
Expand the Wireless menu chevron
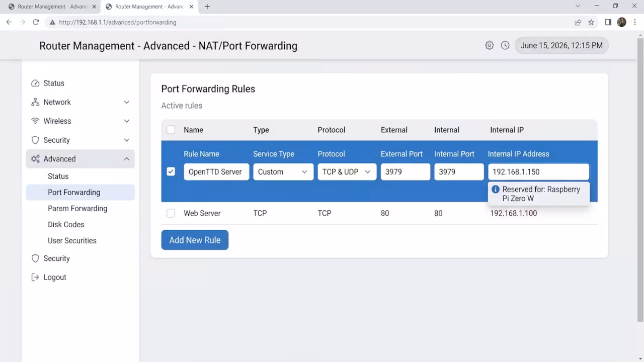coord(127,121)
